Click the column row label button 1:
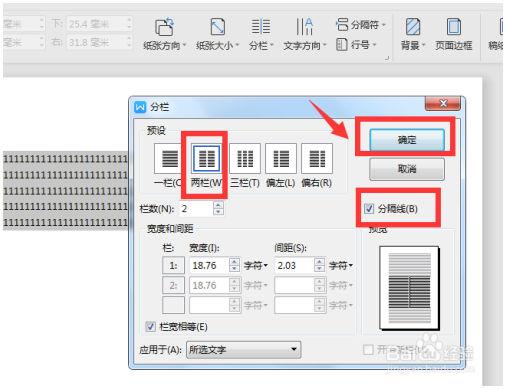Viewport: 506px width, 389px height. [x=173, y=265]
